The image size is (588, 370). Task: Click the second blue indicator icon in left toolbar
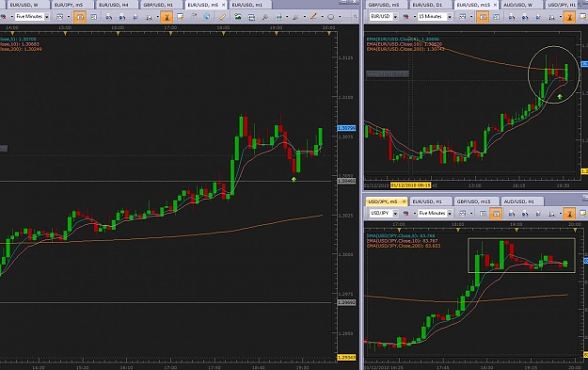pyautogui.click(x=122, y=17)
